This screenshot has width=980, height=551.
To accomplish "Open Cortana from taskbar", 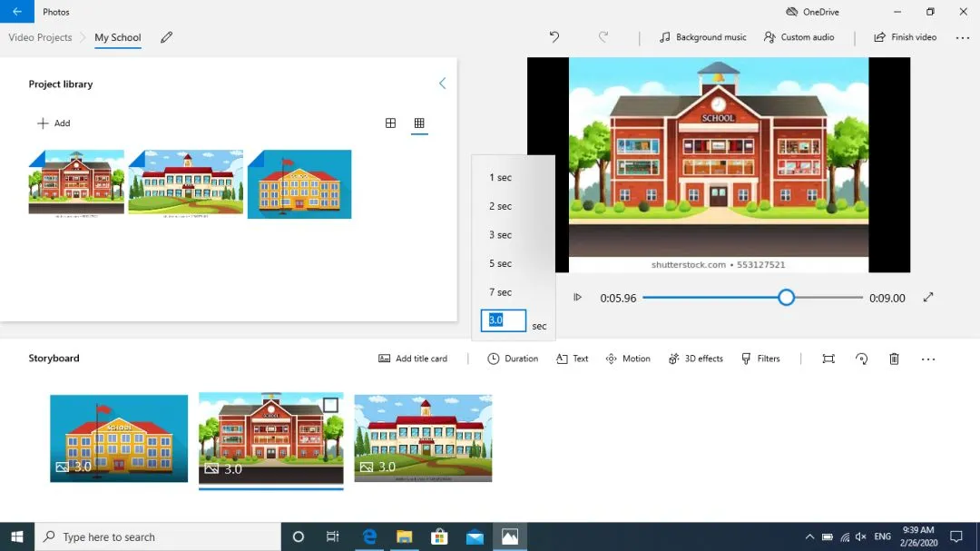I will pyautogui.click(x=299, y=536).
